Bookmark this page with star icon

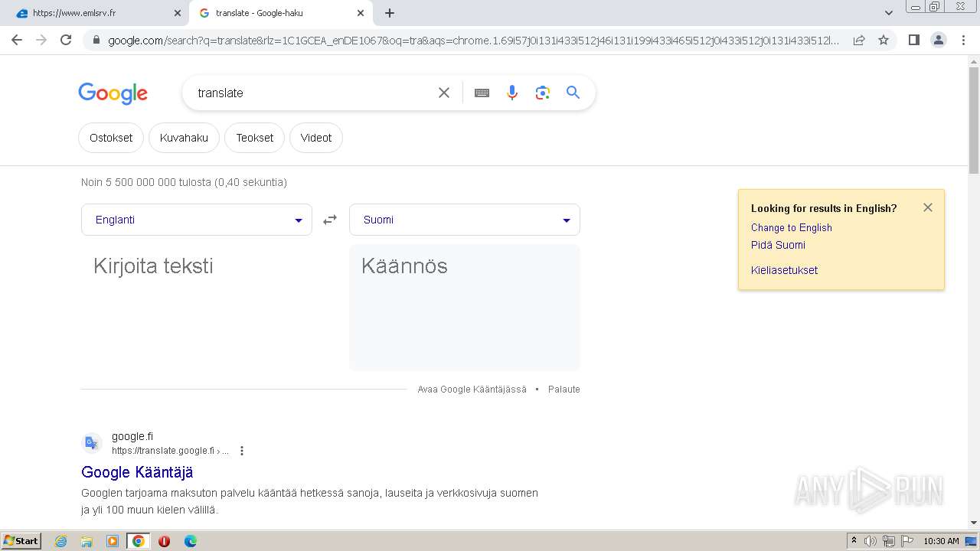coord(884,40)
